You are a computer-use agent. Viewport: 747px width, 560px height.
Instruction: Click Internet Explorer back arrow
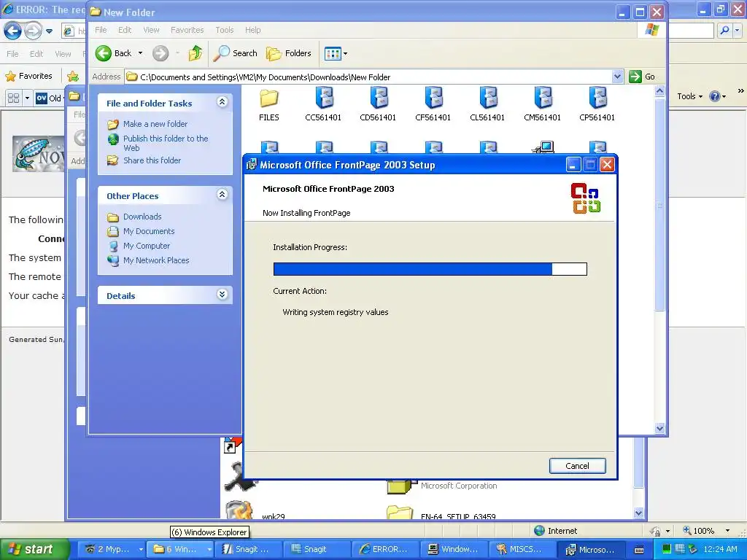point(13,31)
